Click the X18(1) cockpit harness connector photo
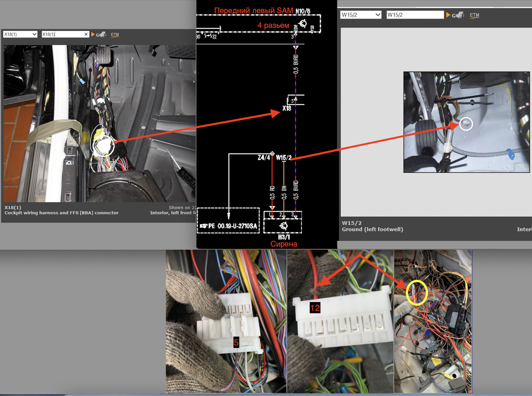Viewport: 532px width, 396px height. tap(99, 124)
